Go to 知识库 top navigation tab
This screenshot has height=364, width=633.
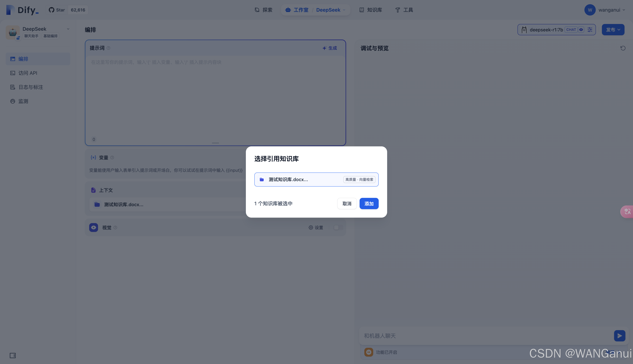click(371, 10)
